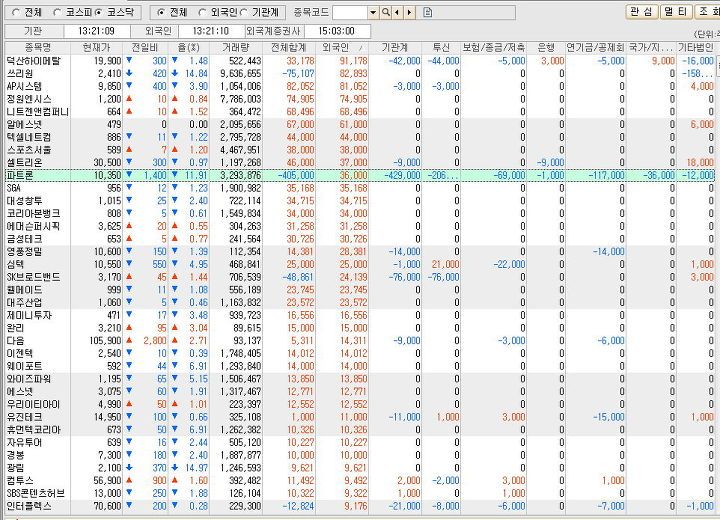Select the 컴투스 stock row
Image resolution: width=720 pixels, height=520 pixels.
(360, 480)
